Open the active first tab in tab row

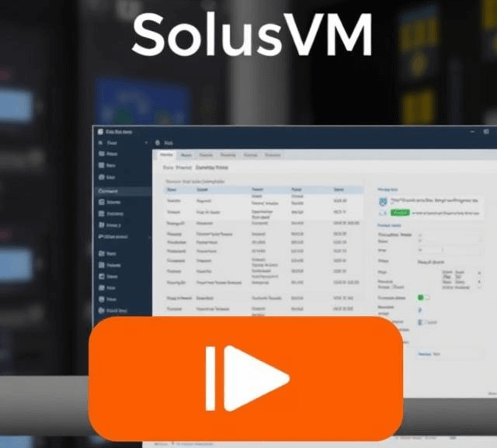pyautogui.click(x=166, y=155)
